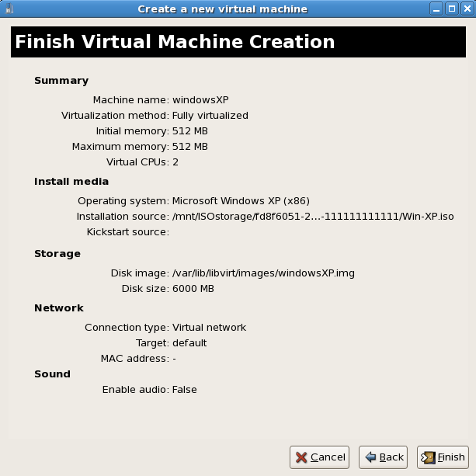Select the machine name value windowsXP
This screenshot has height=476, width=476.
200,100
